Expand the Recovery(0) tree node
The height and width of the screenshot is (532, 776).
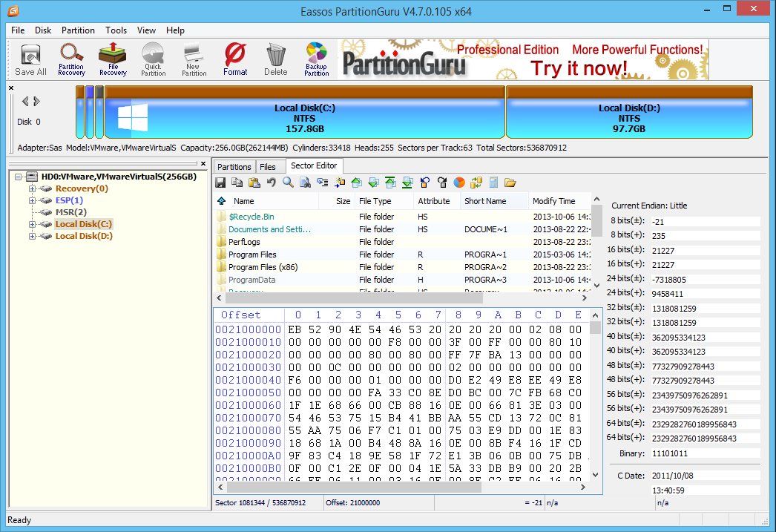pyautogui.click(x=33, y=188)
